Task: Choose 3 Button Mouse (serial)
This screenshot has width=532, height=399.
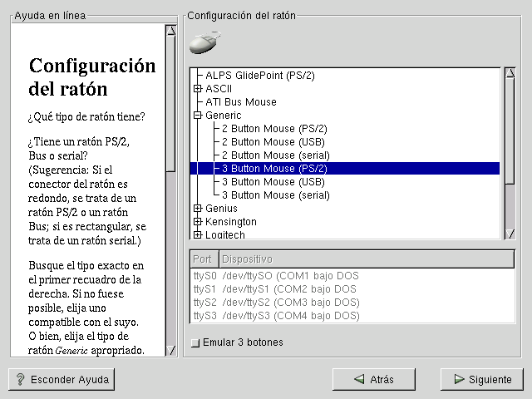Action: [x=275, y=195]
